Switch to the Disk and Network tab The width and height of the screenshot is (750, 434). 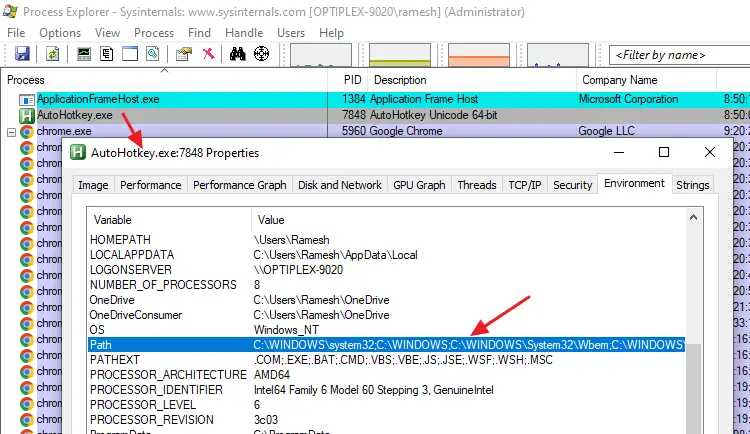[x=340, y=185]
